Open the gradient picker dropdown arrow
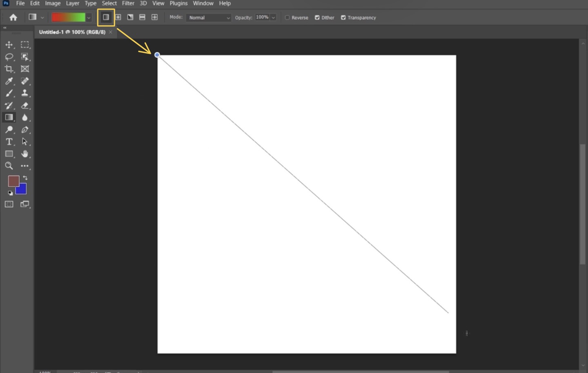Screen dimensions: 588x373 [x=89, y=18]
